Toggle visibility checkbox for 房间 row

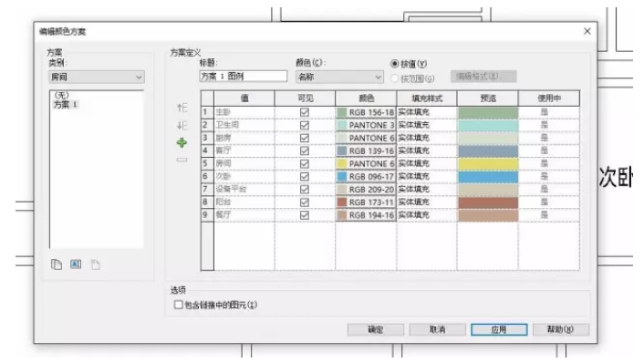point(305,164)
